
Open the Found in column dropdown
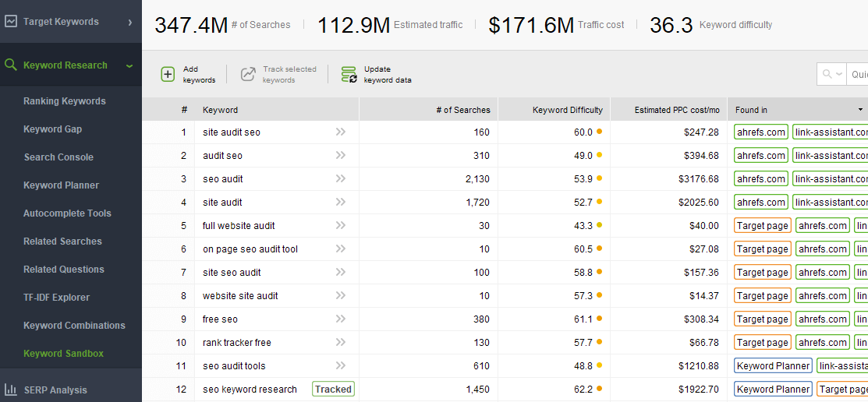coord(860,110)
